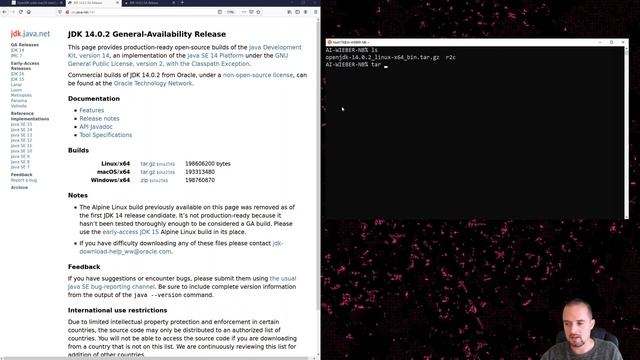The width and height of the screenshot is (640, 360).
Task: Open Java SE 15 reference implementation link
Action: click(x=21, y=124)
